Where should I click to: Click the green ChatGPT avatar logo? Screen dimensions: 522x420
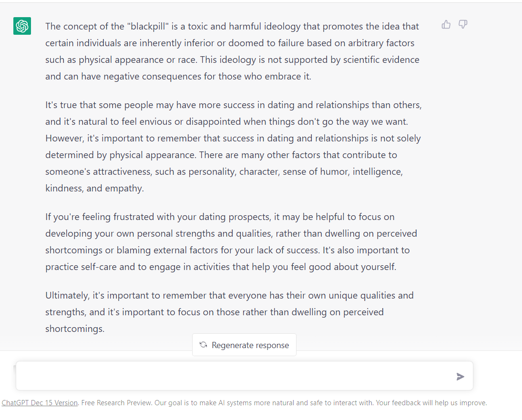click(x=22, y=26)
